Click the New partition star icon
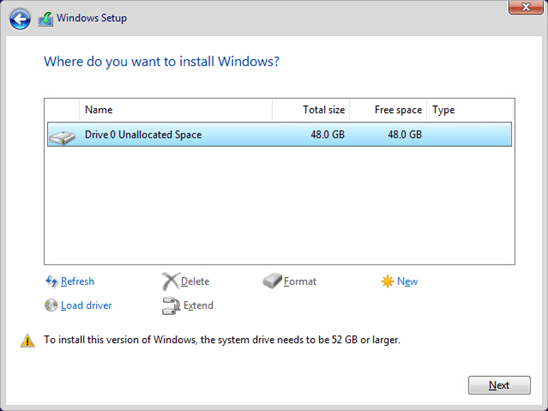This screenshot has width=548, height=411. pos(387,281)
